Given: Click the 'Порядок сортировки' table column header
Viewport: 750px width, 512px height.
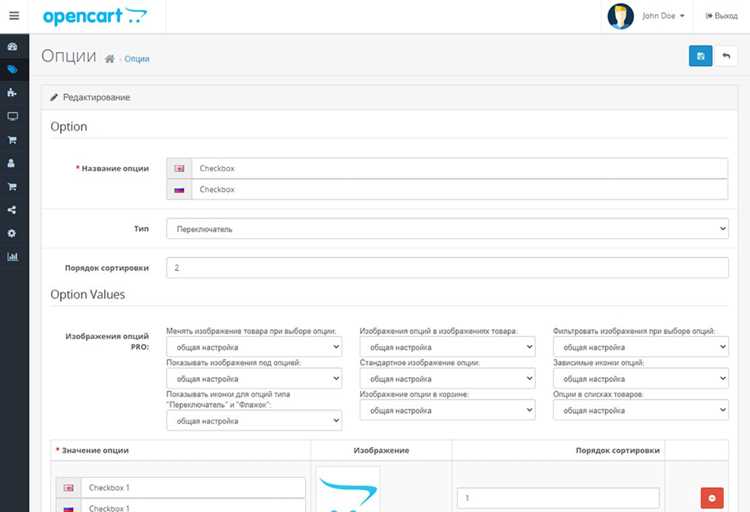Looking at the screenshot, I should tap(618, 450).
